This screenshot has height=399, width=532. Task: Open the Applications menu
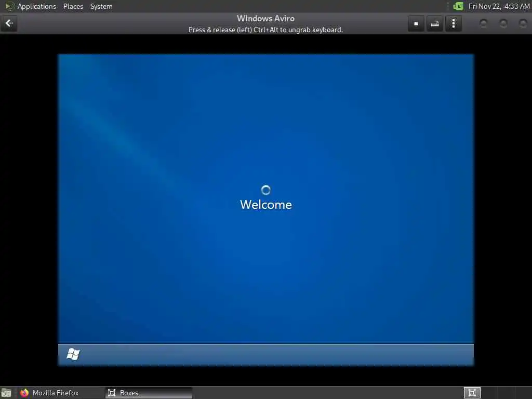pos(37,6)
